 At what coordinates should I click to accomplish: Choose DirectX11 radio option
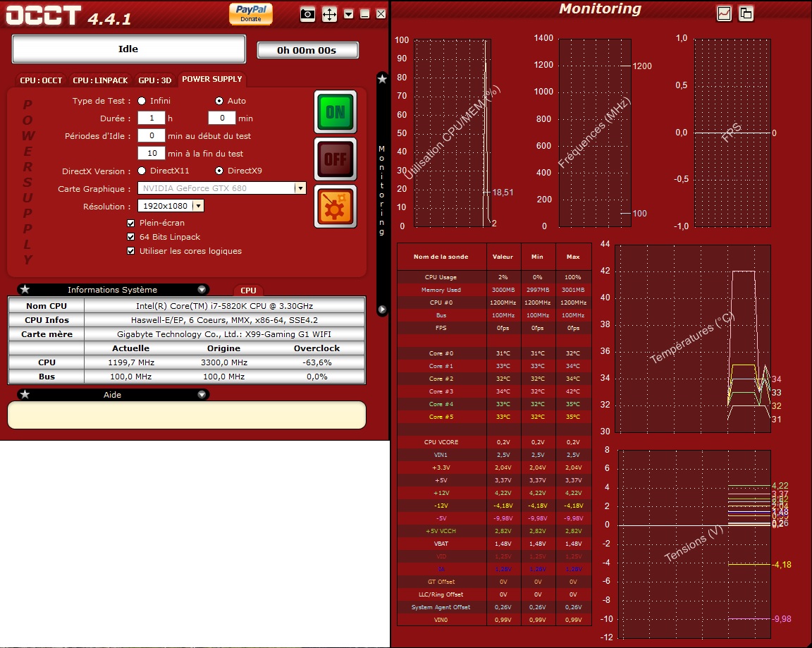click(142, 171)
